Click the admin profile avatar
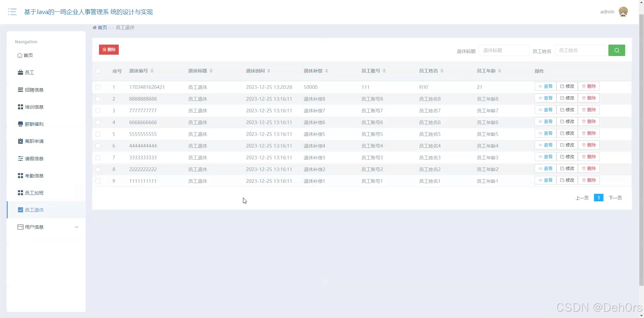The width and height of the screenshot is (644, 318). pyautogui.click(x=624, y=11)
